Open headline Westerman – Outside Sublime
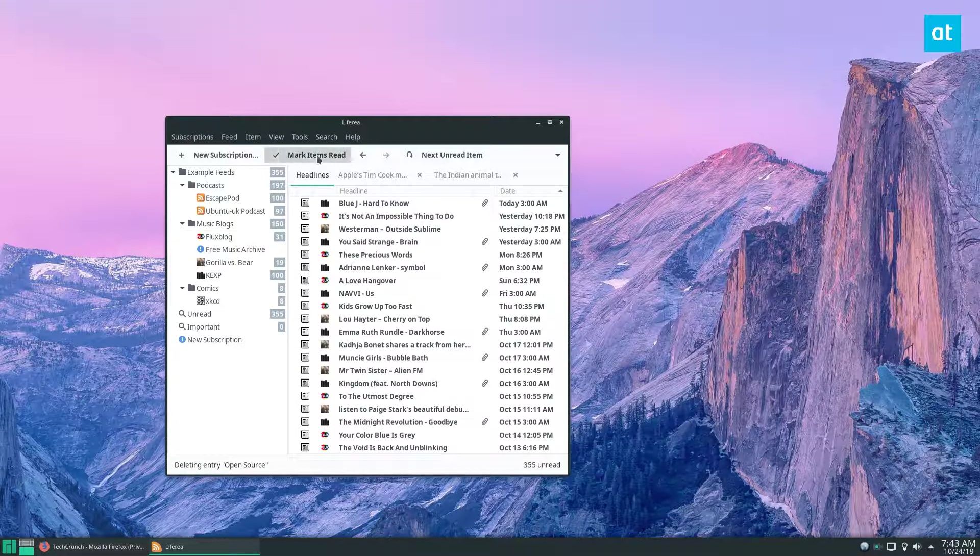 [x=389, y=229]
